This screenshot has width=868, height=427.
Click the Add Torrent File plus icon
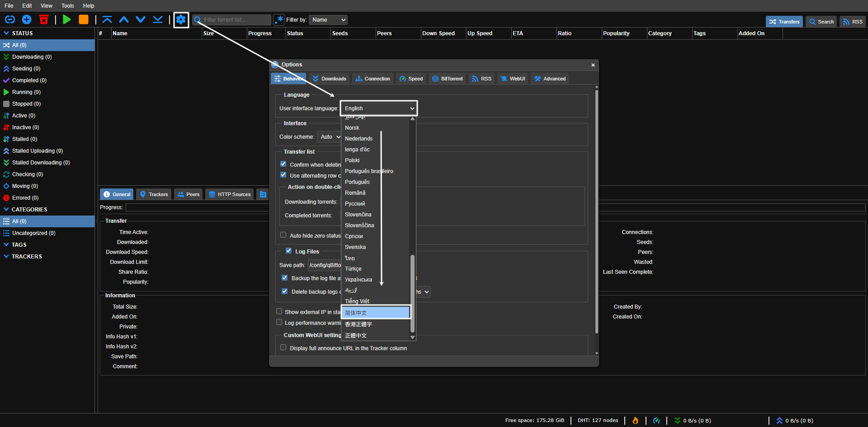(x=27, y=19)
